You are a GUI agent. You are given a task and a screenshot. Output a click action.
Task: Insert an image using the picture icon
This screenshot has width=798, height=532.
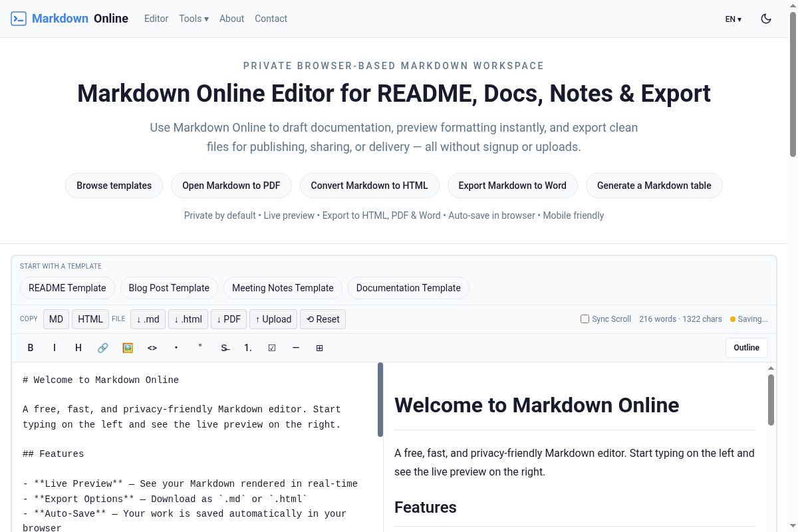(128, 348)
